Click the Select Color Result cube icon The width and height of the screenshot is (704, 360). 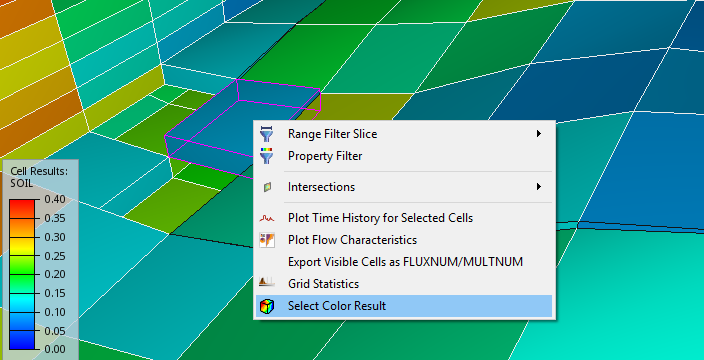pyautogui.click(x=267, y=306)
